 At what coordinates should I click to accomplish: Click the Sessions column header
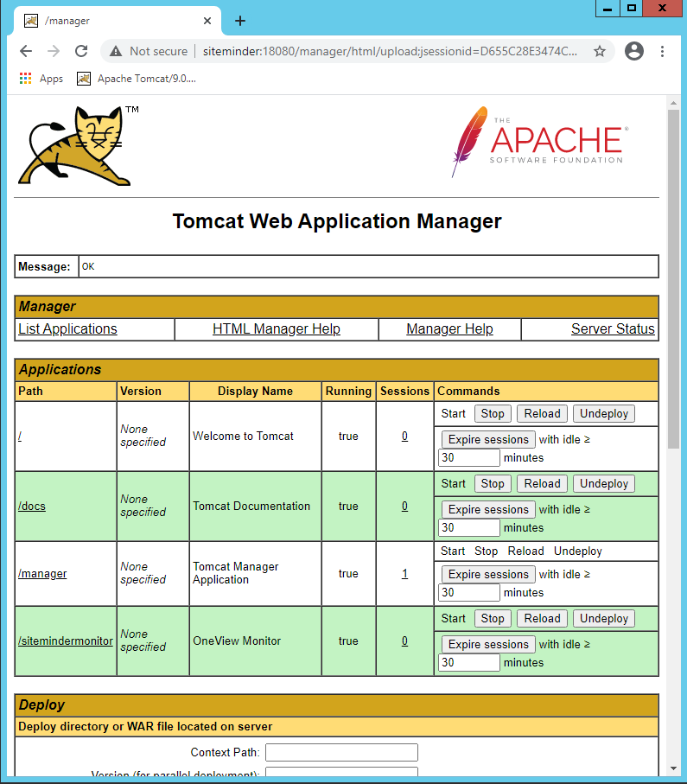point(404,391)
